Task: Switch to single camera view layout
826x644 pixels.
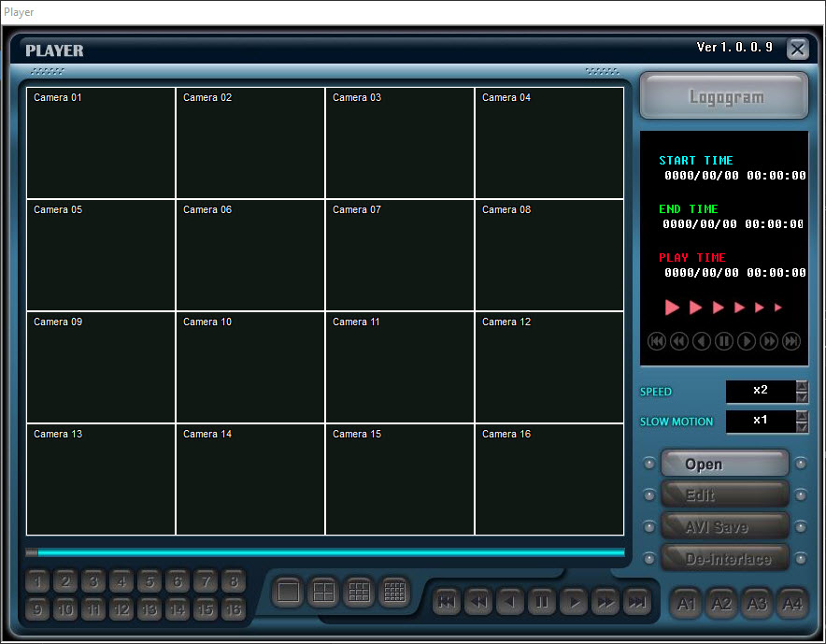Action: point(289,592)
